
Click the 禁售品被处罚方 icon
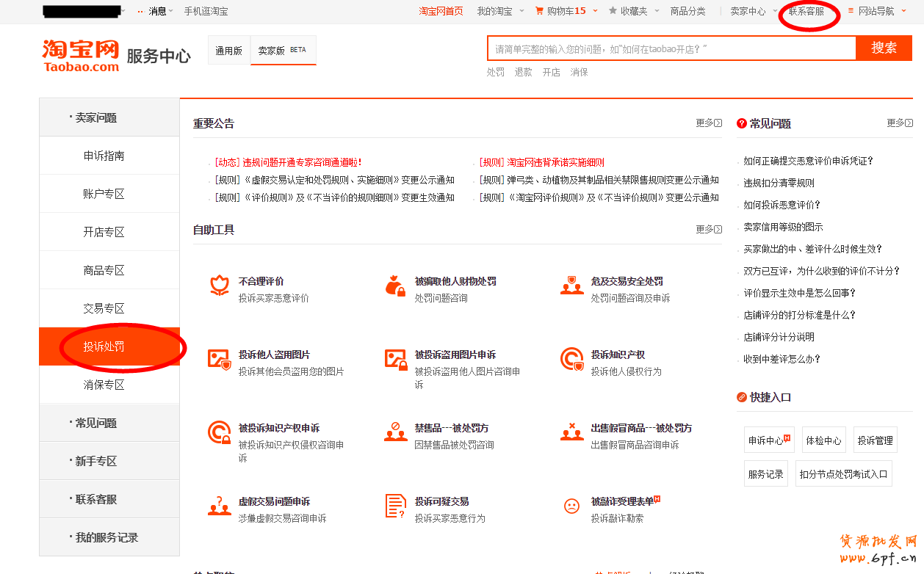395,432
